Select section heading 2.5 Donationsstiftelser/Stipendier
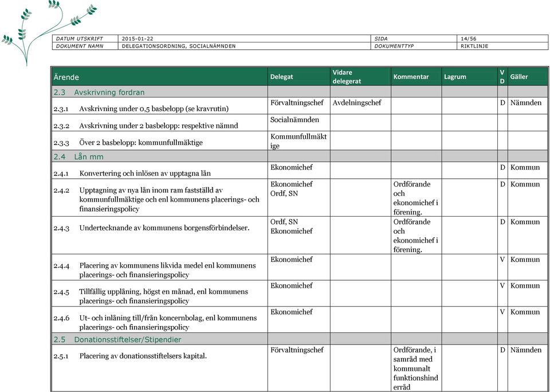 tap(117, 339)
